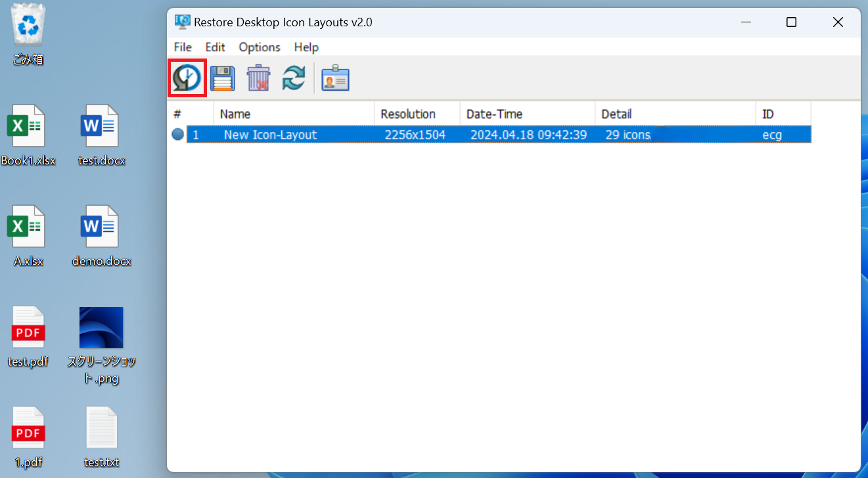The width and height of the screenshot is (868, 478).
Task: Click the 2024.04.18 09:42:39 date cell
Action: pyautogui.click(x=529, y=135)
